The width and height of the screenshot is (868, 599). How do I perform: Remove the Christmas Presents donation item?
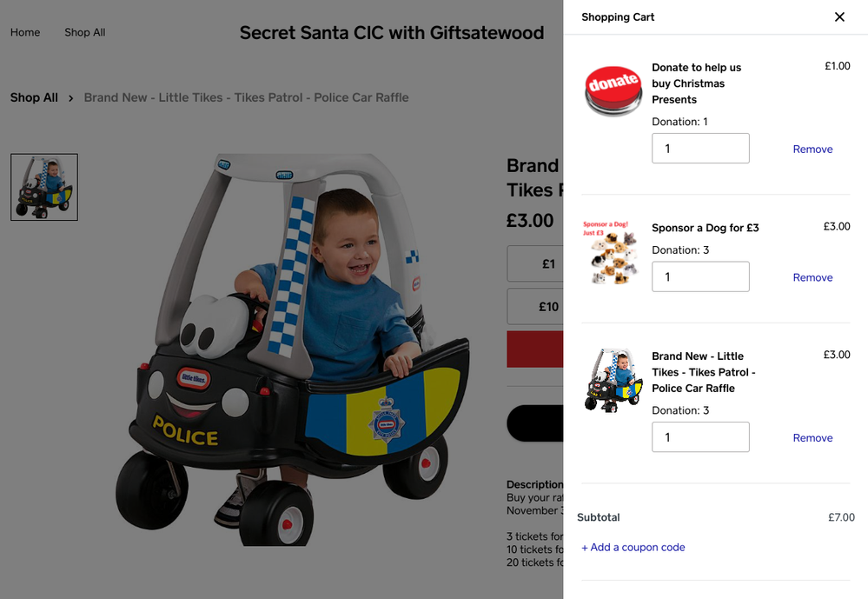(812, 149)
